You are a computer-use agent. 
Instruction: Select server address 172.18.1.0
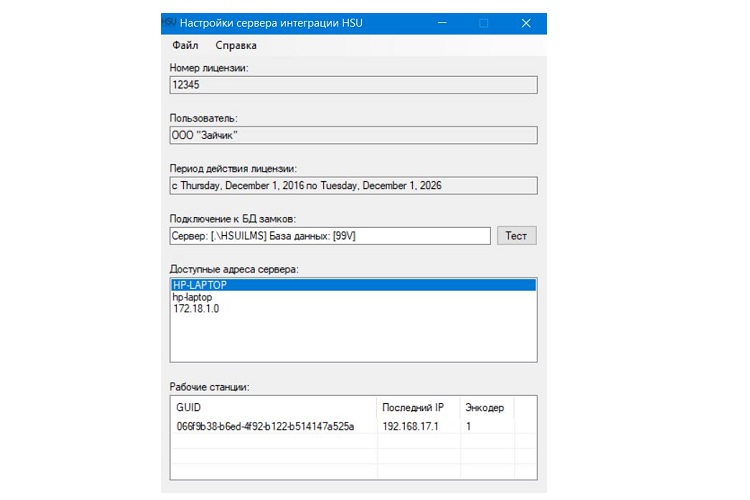pyautogui.click(x=196, y=309)
